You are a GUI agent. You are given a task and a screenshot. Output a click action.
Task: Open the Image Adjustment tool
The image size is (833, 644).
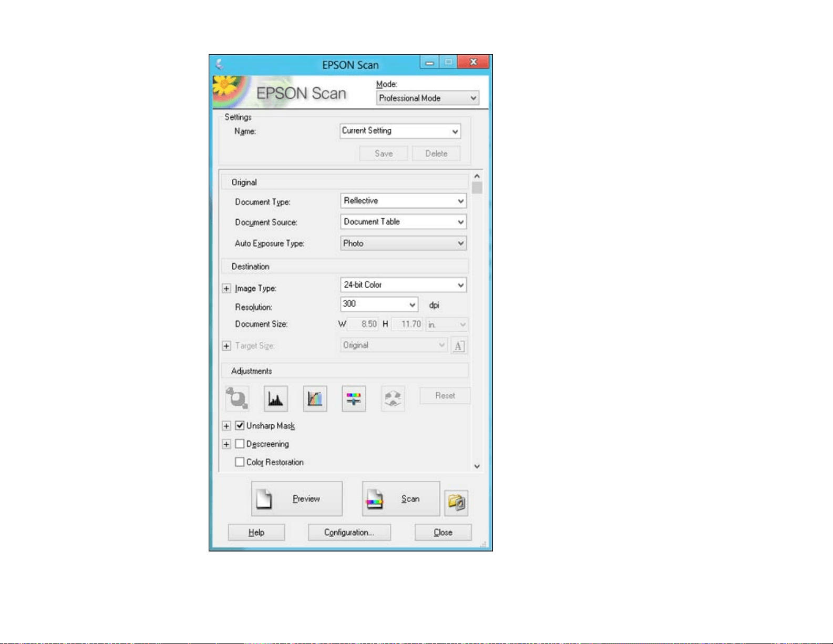[x=354, y=398]
